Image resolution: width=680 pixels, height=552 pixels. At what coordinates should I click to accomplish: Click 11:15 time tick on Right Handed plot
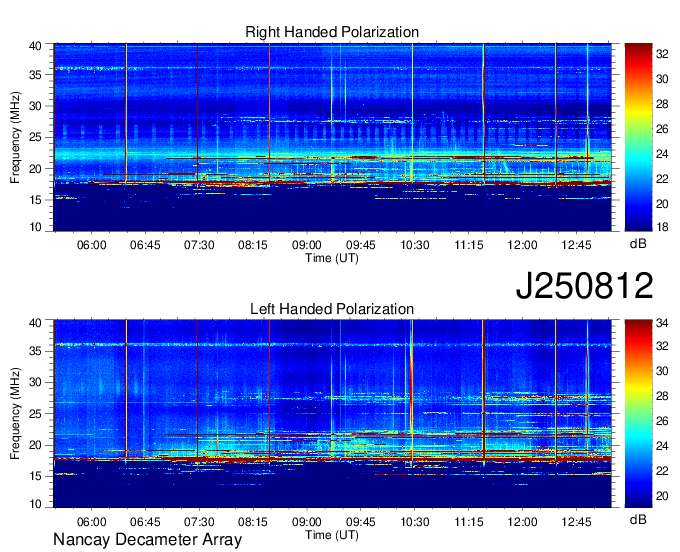point(469,245)
